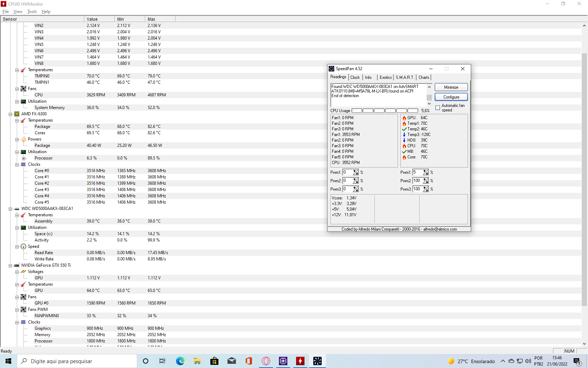This screenshot has width=588, height=368.
Task: Click the blue down arrow icon next to HD0
Action: [x=404, y=140]
